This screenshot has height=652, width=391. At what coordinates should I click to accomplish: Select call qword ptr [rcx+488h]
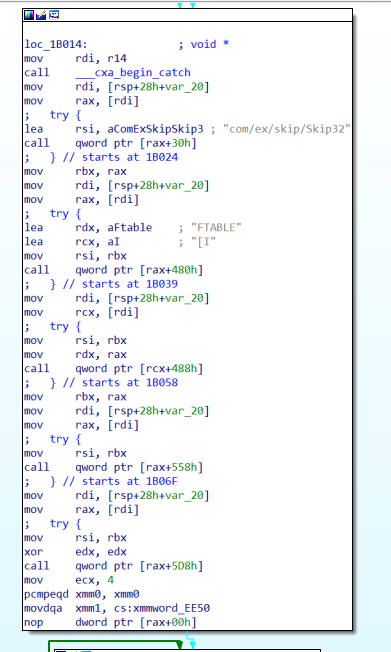(x=114, y=369)
